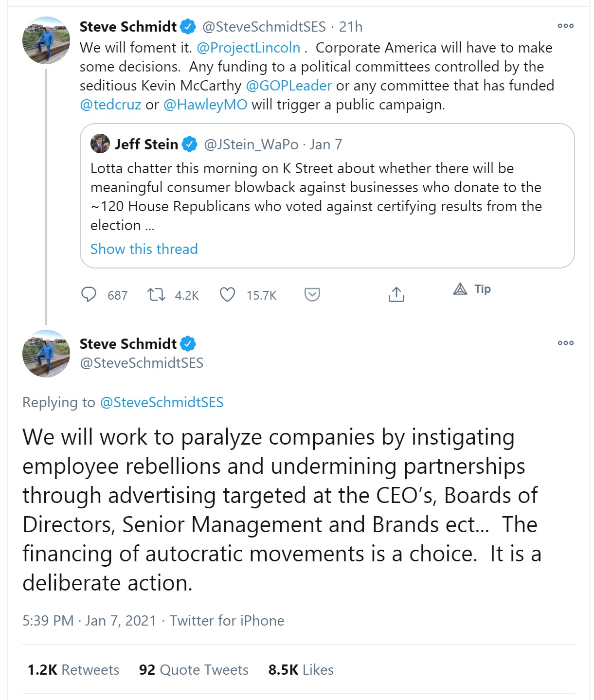This screenshot has width=594, height=700.
Task: Open the @GOPLeader mention link
Action: 289,86
